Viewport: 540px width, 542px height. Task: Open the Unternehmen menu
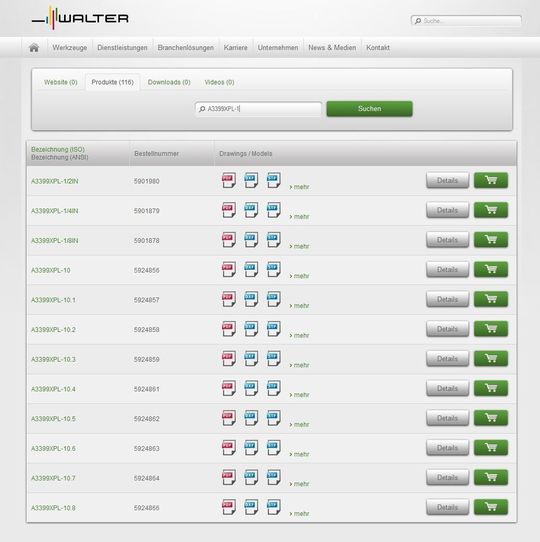click(x=278, y=48)
